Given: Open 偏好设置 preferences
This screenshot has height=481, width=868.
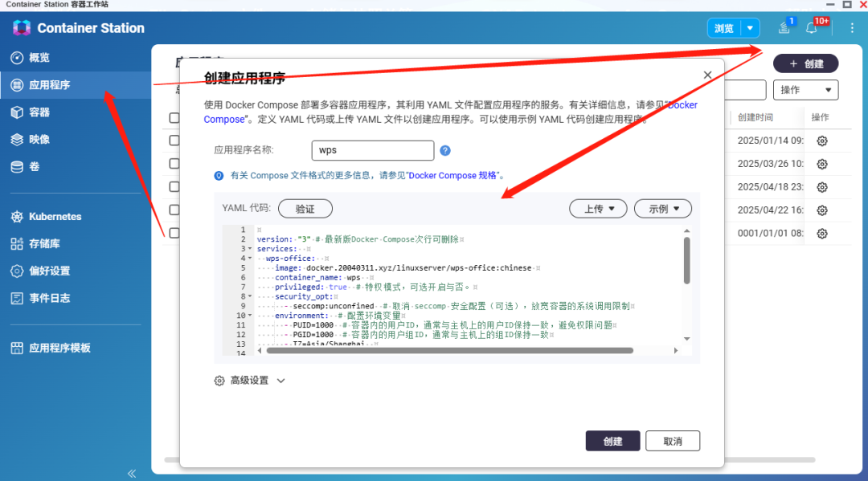Looking at the screenshot, I should point(49,271).
